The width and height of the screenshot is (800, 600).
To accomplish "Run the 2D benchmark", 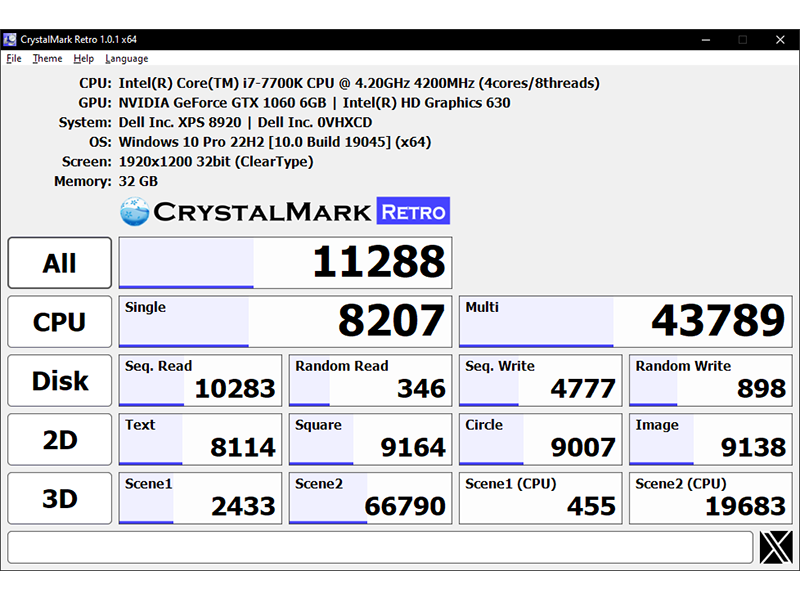I will 59,439.
